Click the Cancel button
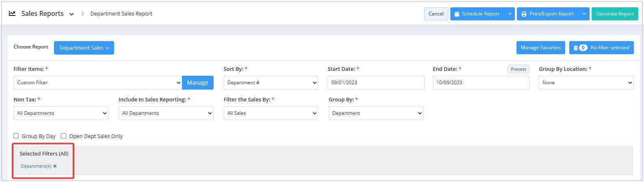The image size is (644, 182). tap(436, 14)
